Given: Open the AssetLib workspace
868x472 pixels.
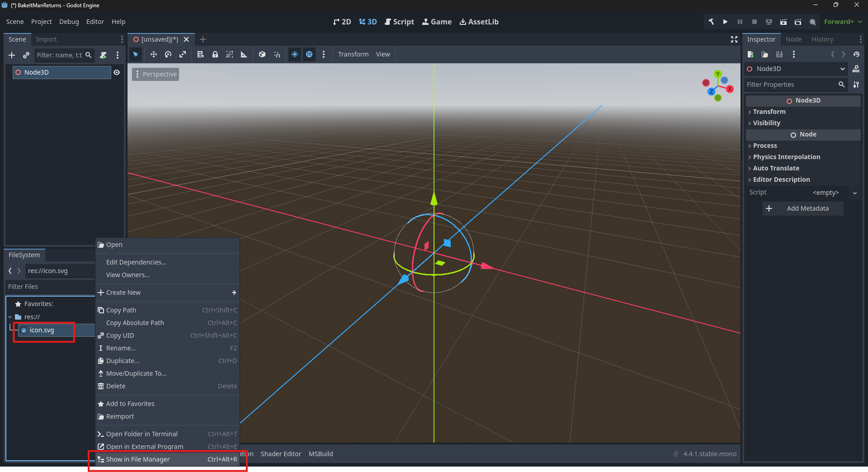Looking at the screenshot, I should click(479, 22).
